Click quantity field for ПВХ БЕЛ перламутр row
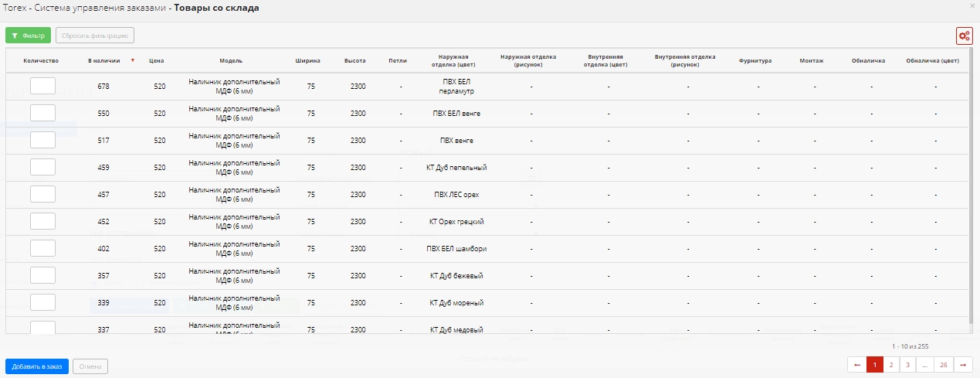980x378 pixels. pos(42,86)
